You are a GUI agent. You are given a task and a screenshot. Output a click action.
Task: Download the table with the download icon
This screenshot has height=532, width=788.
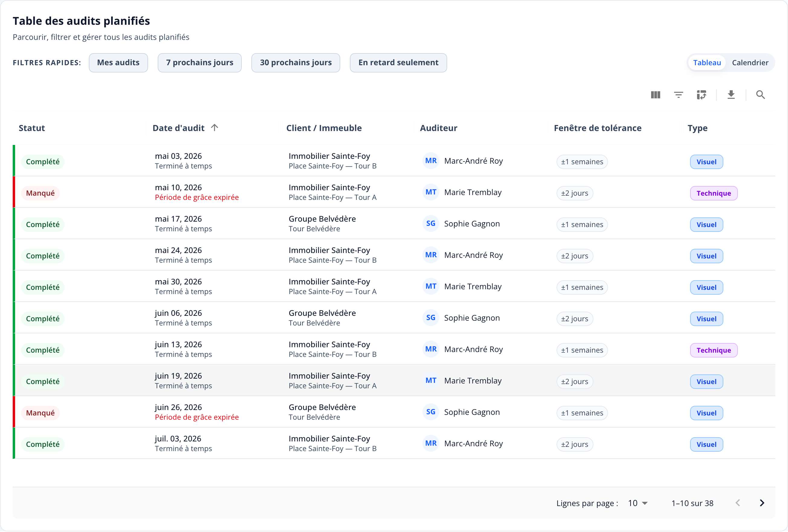(731, 95)
